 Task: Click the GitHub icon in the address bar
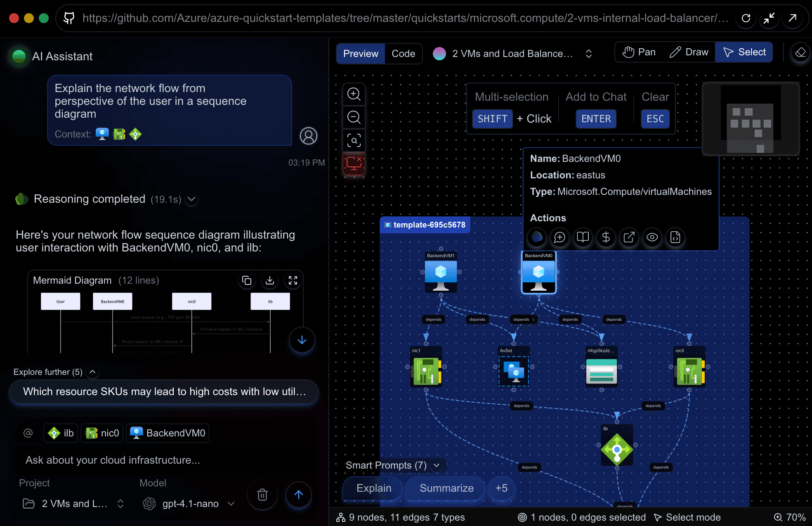pos(69,18)
